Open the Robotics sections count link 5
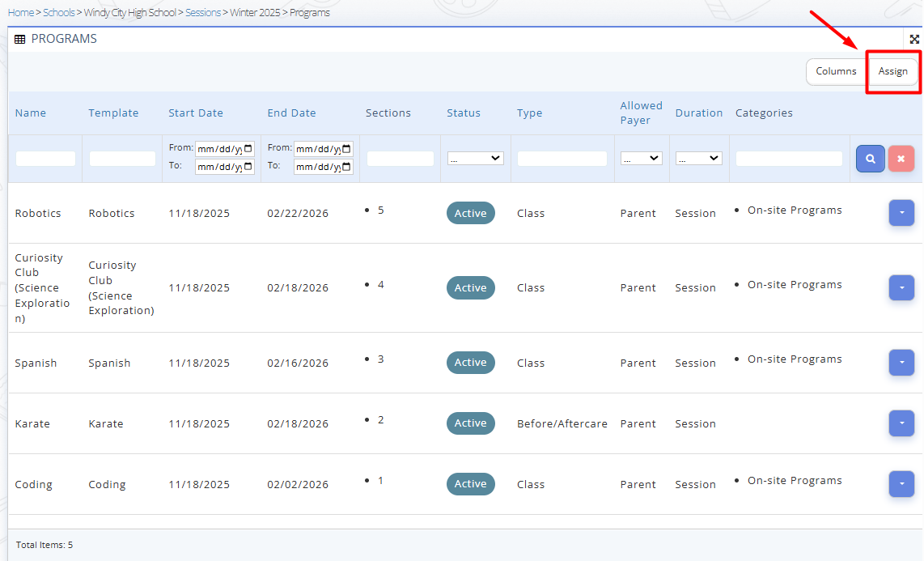The image size is (924, 561). click(381, 210)
